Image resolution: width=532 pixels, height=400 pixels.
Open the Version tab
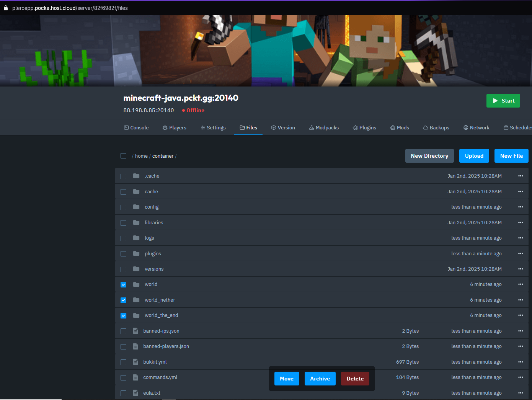coord(283,128)
